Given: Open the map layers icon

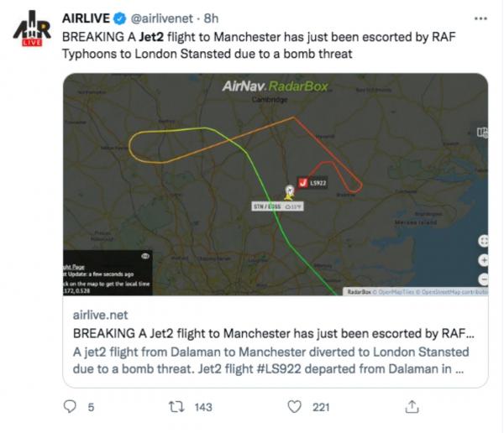Looking at the screenshot, I should pos(483,132).
